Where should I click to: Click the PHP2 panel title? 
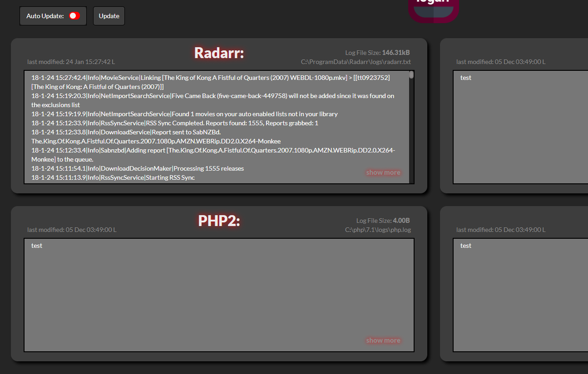tap(219, 221)
